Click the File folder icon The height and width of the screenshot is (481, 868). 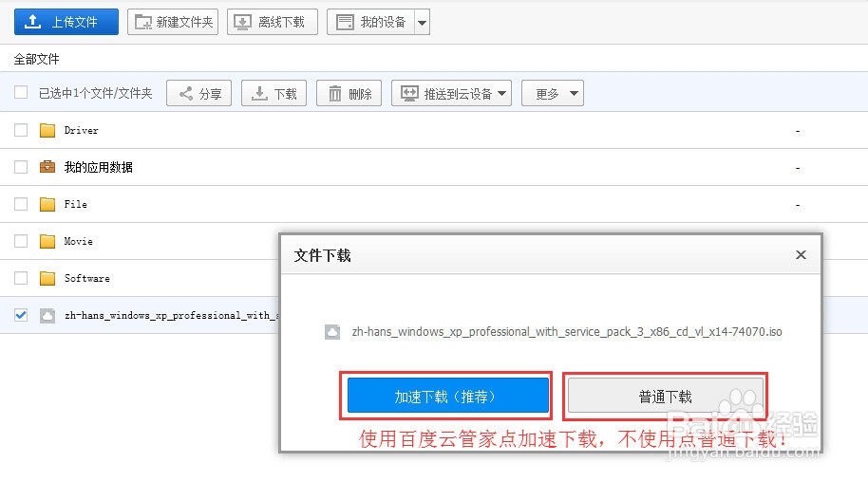coord(47,204)
